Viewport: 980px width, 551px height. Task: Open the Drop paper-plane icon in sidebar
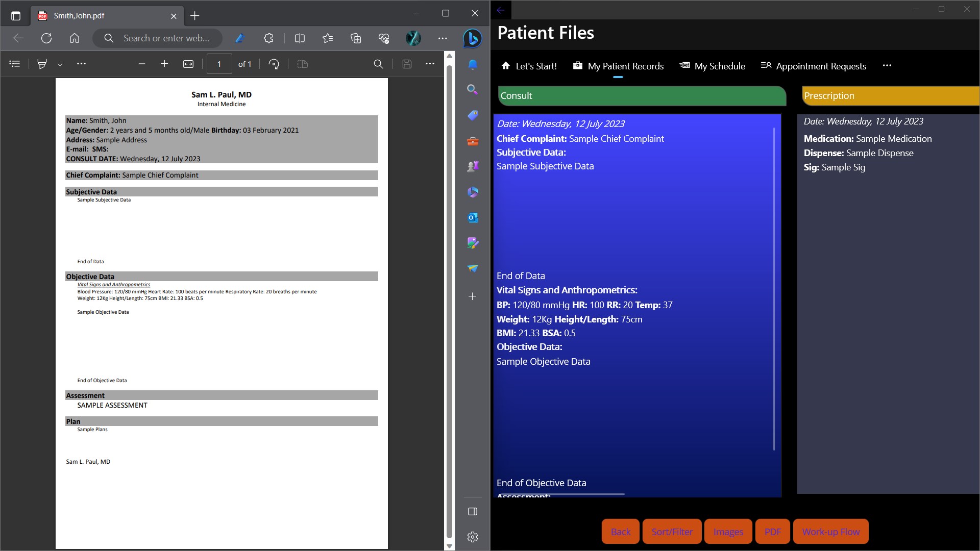coord(472,268)
